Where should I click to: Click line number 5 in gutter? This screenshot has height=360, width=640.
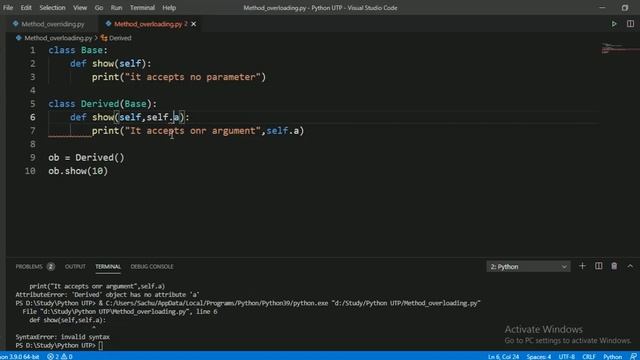[32, 104]
